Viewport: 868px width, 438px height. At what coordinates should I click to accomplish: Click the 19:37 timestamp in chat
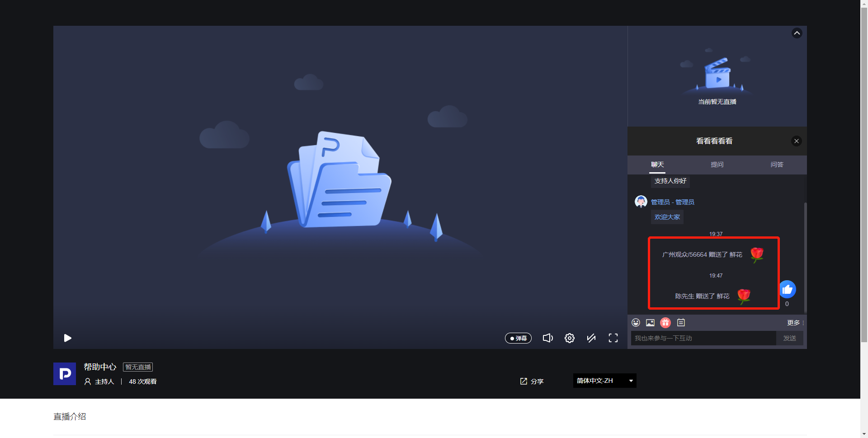(x=716, y=234)
